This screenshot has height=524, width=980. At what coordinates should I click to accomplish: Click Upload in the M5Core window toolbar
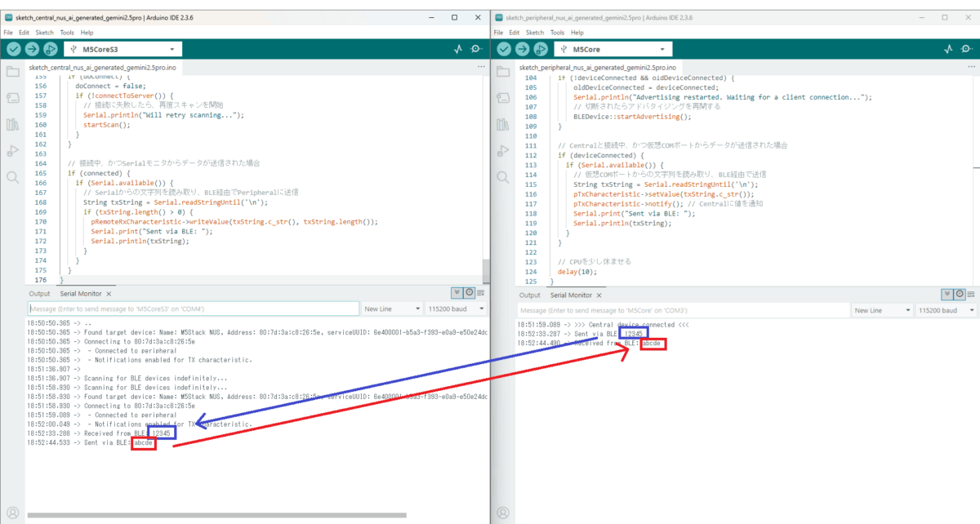(x=523, y=49)
